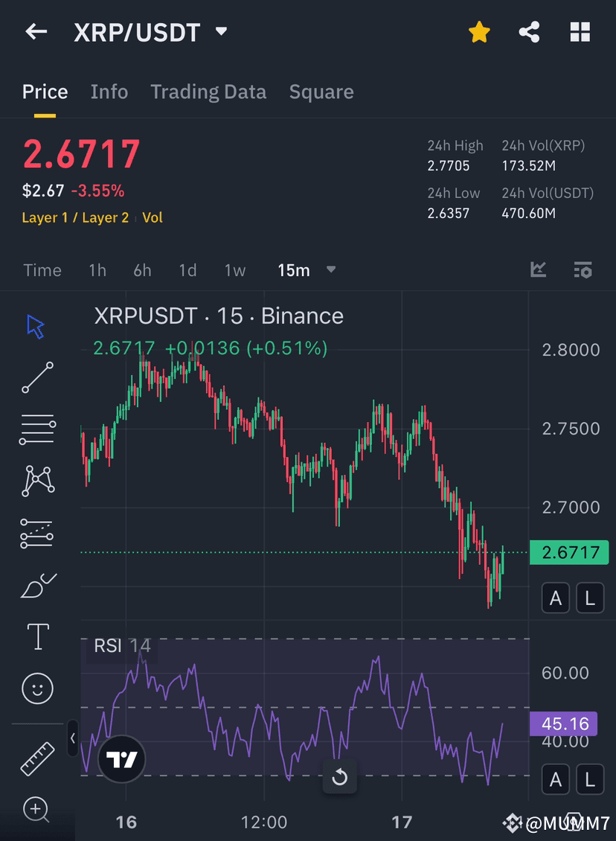
Task: Open the emoji sticker tool
Action: point(37,688)
